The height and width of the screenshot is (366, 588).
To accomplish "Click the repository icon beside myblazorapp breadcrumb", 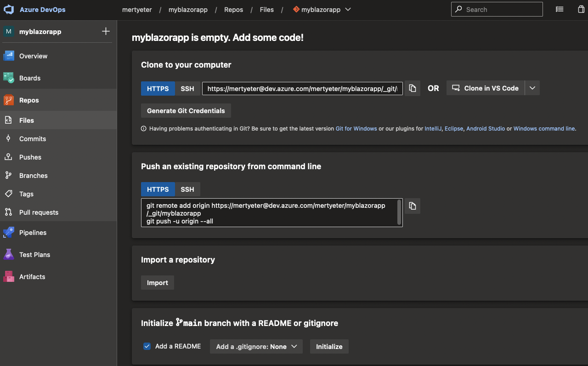I will click(296, 9).
